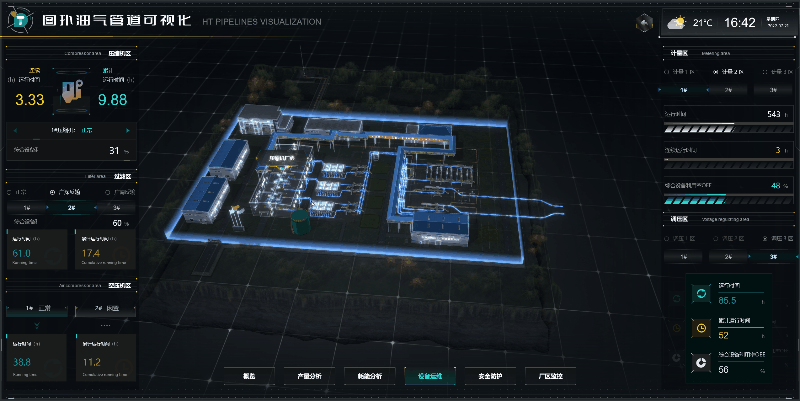Click the left arrow of the compressor status carousel

tap(15, 131)
